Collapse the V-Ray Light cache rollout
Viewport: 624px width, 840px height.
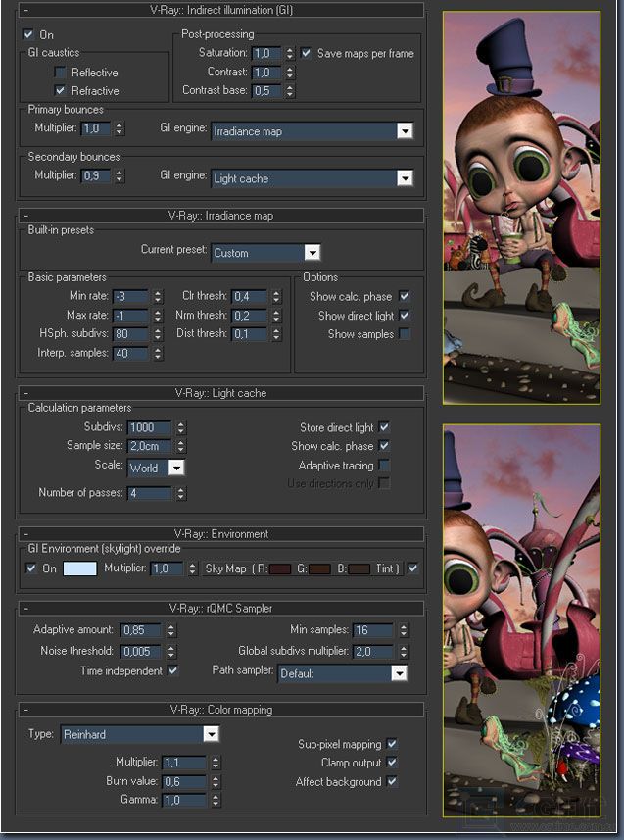pos(221,393)
